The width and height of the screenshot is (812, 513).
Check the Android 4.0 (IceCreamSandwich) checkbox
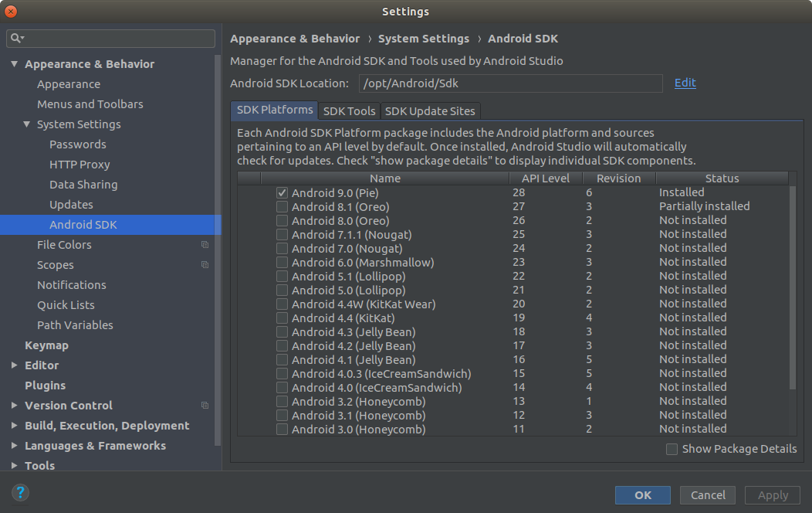pyautogui.click(x=282, y=388)
